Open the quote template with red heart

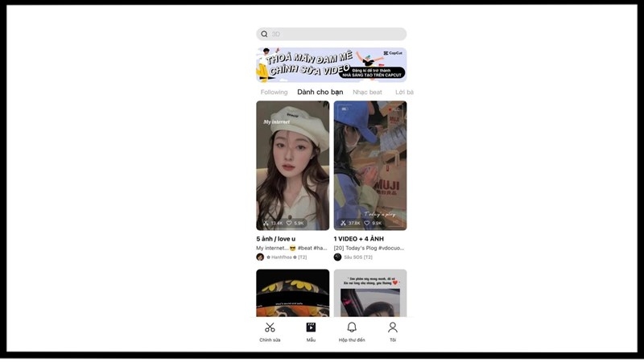tap(370, 293)
